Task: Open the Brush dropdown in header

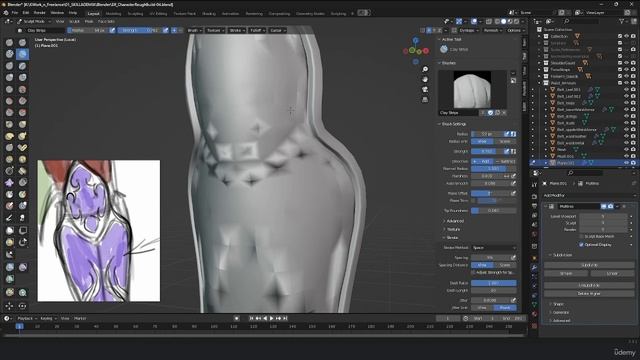Action: [x=194, y=30]
